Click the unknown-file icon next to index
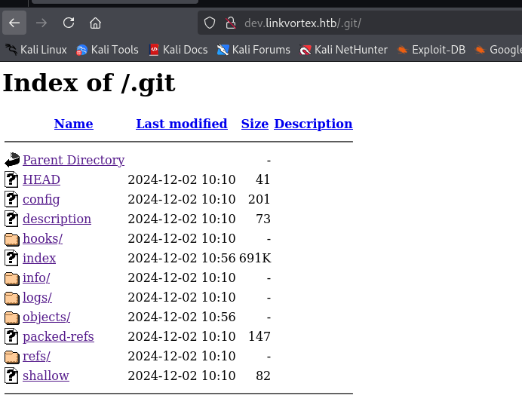Viewport: 522px width, 420px height. tap(11, 258)
